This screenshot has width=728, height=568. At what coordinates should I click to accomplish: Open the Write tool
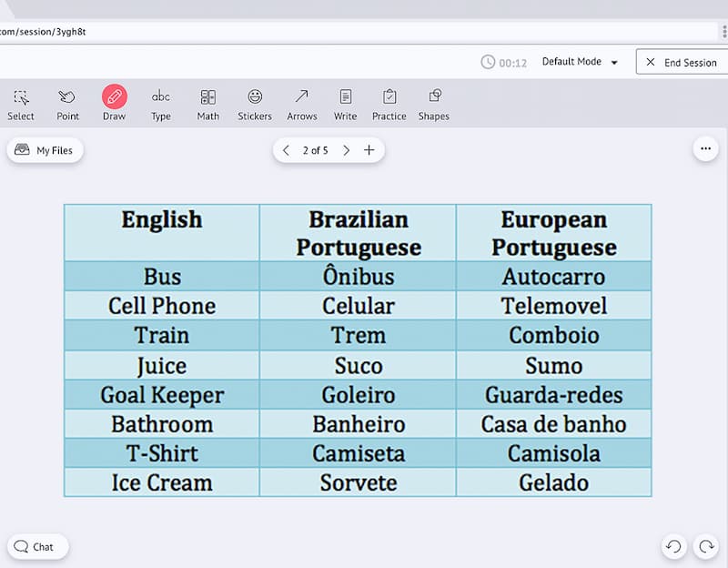pyautogui.click(x=346, y=105)
